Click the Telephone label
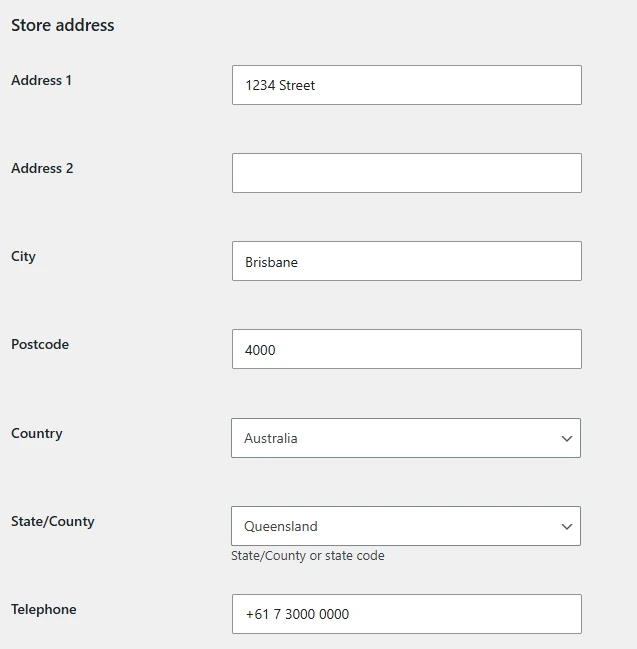The height and width of the screenshot is (649, 637). coord(43,609)
